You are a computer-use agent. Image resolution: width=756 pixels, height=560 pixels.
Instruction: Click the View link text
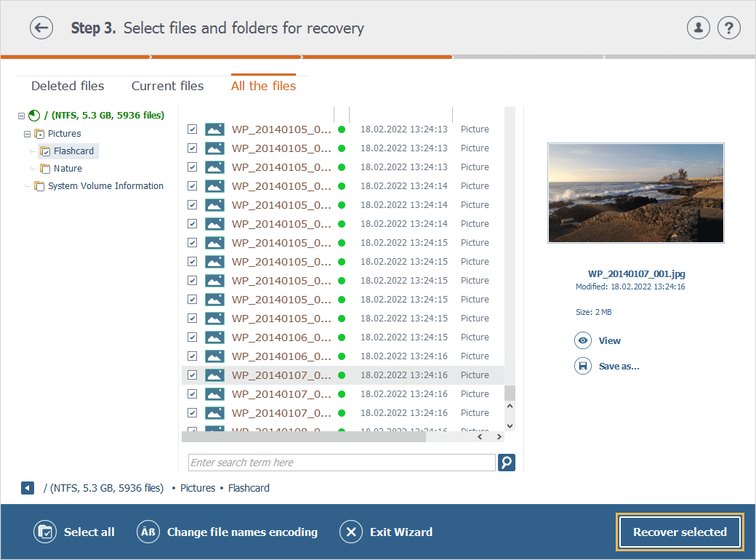point(609,340)
